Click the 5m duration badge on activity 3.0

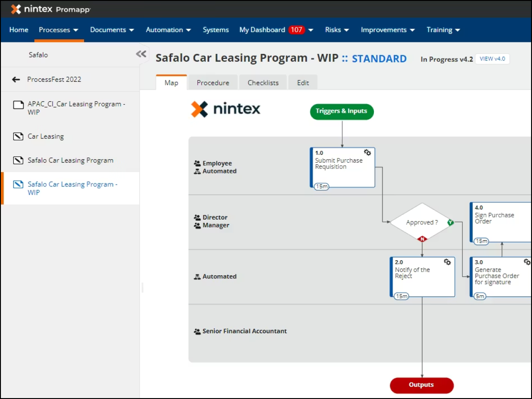[x=480, y=296]
